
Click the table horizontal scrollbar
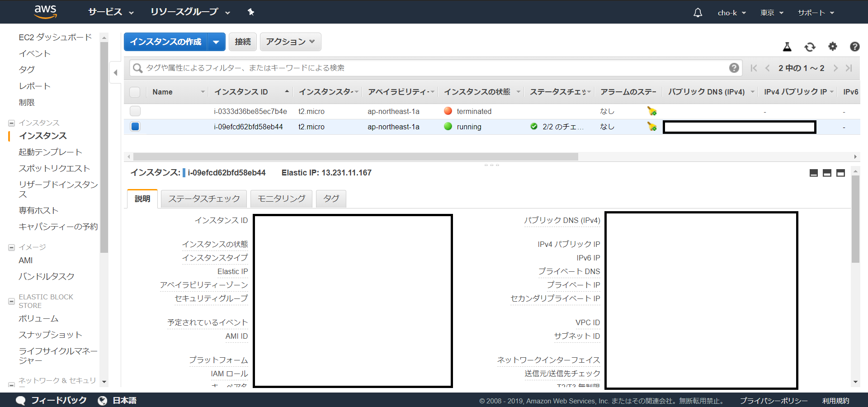click(355, 157)
